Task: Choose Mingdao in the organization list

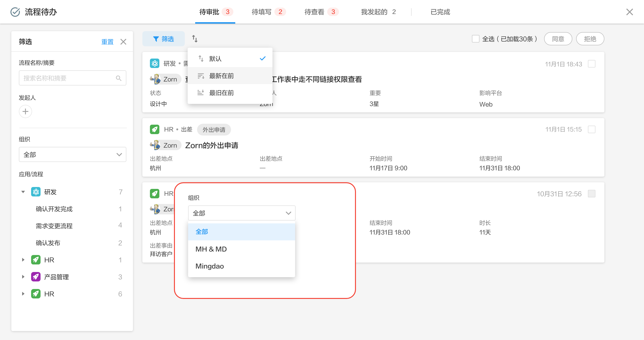Action: point(210,266)
